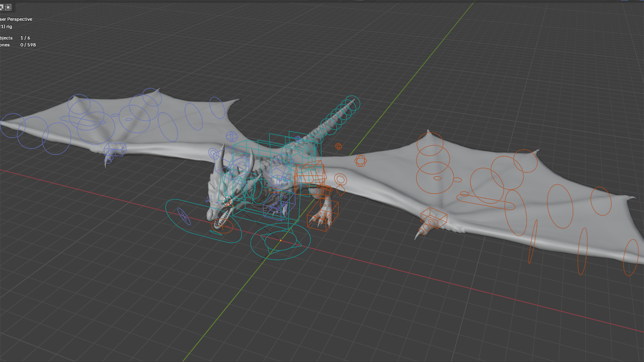This screenshot has width=644, height=362.
Task: Click the '0 / 598' bones count
Action: (28, 45)
